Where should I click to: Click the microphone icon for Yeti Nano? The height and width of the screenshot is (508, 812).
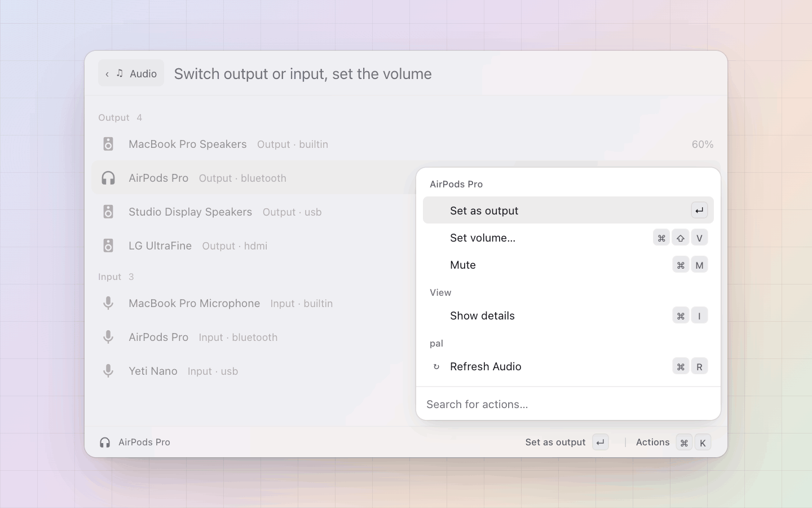108,371
